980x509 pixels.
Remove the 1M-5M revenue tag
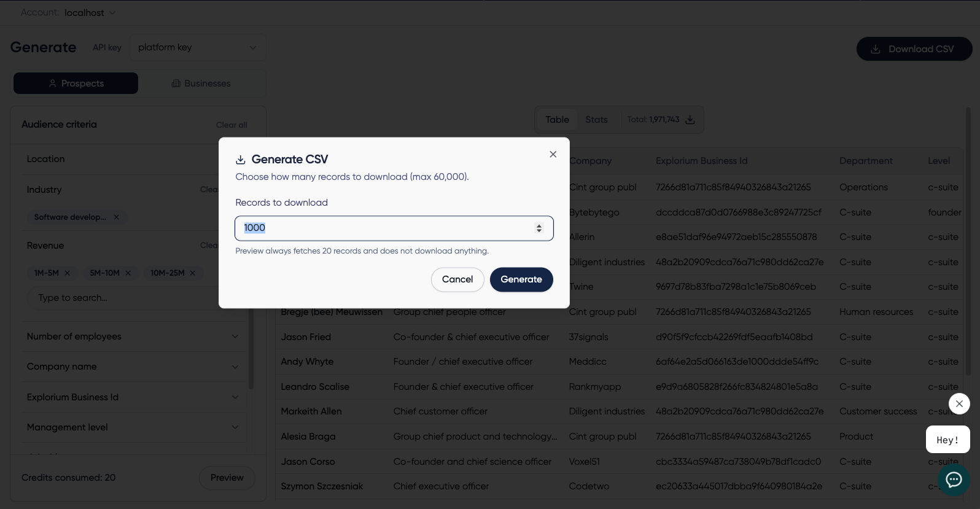coord(68,273)
